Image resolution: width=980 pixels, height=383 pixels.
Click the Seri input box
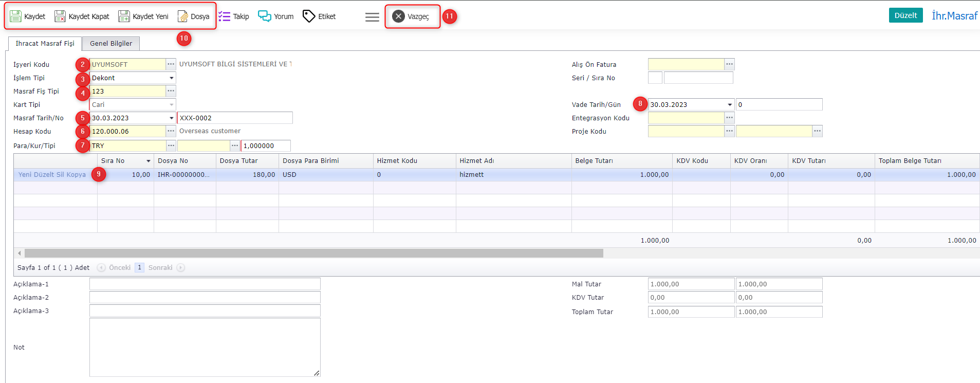click(x=655, y=78)
